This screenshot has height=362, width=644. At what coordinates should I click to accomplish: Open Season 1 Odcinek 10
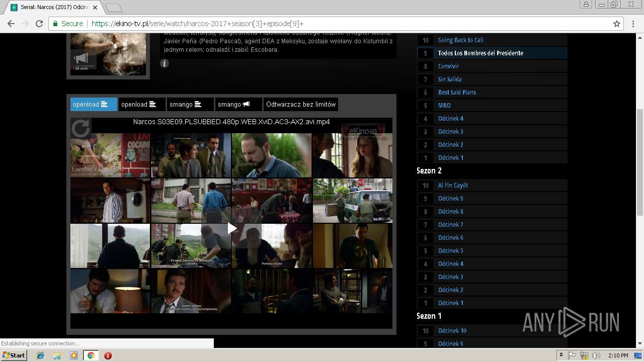[x=452, y=330]
